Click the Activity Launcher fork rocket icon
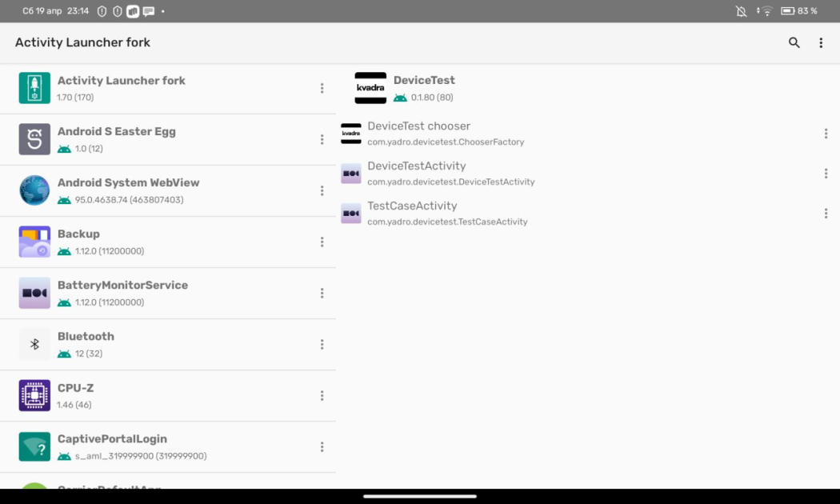 coord(34,88)
